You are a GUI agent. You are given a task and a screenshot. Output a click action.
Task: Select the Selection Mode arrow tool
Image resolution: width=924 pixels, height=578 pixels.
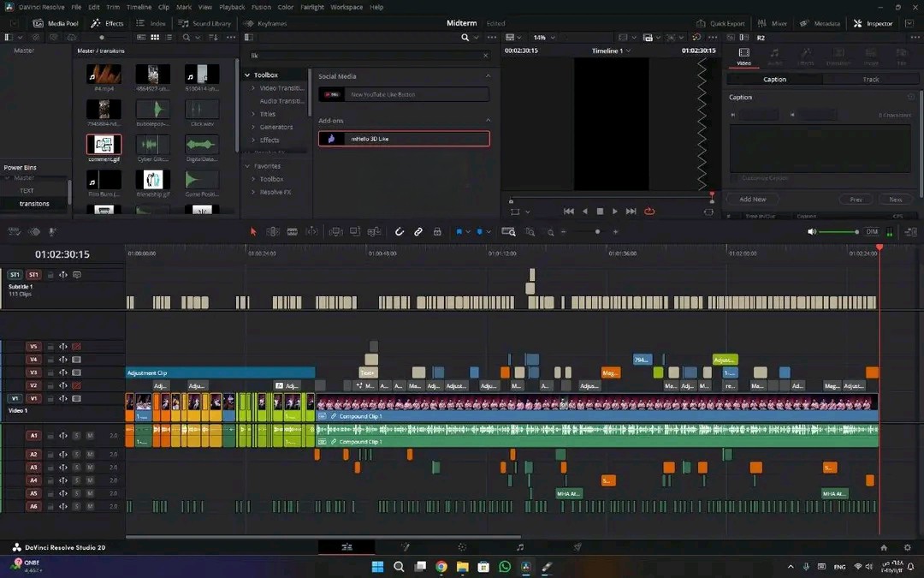tap(253, 231)
